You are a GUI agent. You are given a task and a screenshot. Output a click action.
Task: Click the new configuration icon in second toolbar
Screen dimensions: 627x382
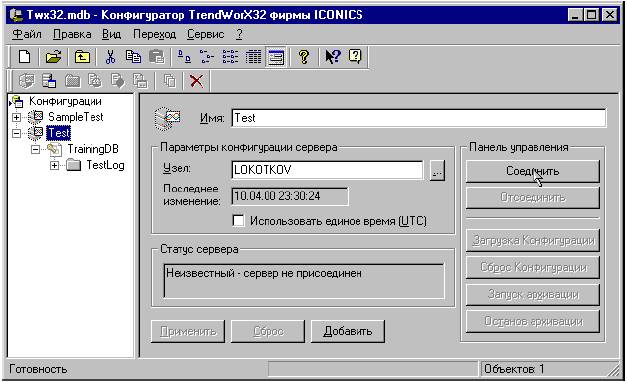(x=26, y=81)
